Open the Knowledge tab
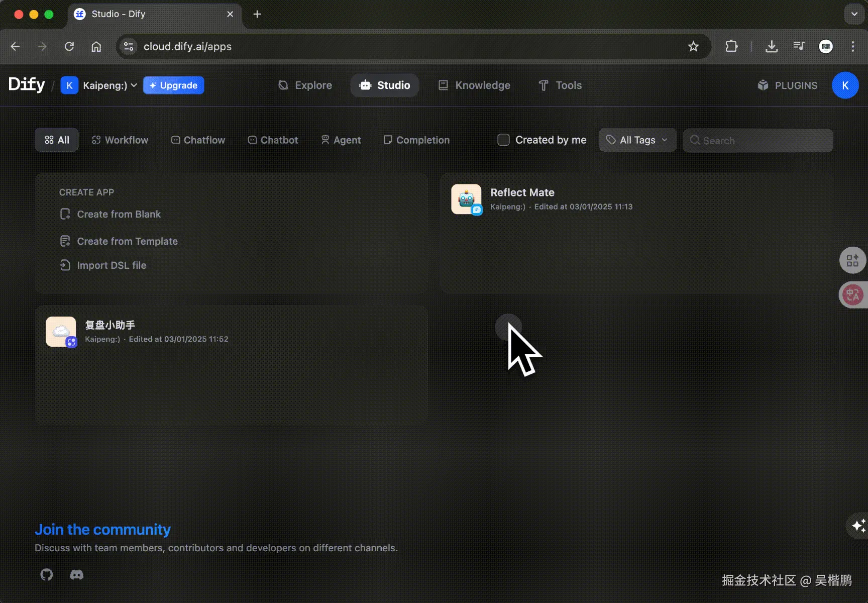 [474, 85]
